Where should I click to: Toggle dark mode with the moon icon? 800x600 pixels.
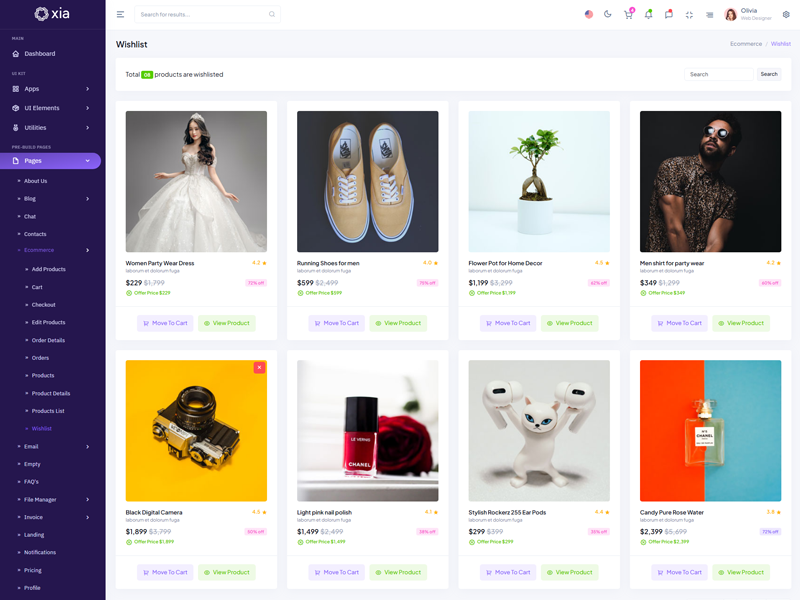coord(608,15)
